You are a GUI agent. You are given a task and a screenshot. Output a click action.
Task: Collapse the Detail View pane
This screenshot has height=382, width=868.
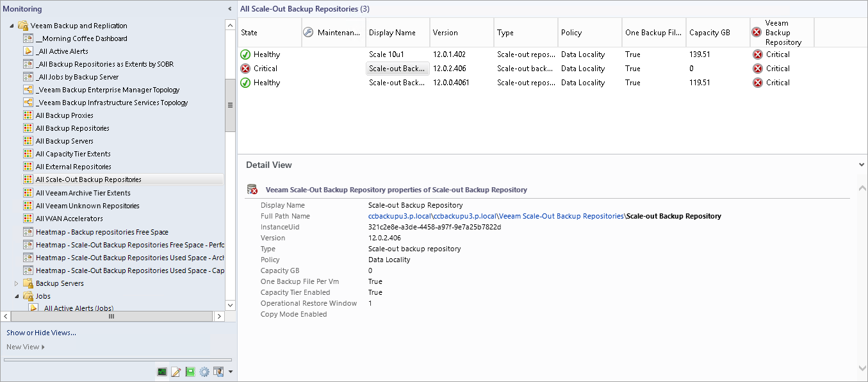pyautogui.click(x=862, y=165)
